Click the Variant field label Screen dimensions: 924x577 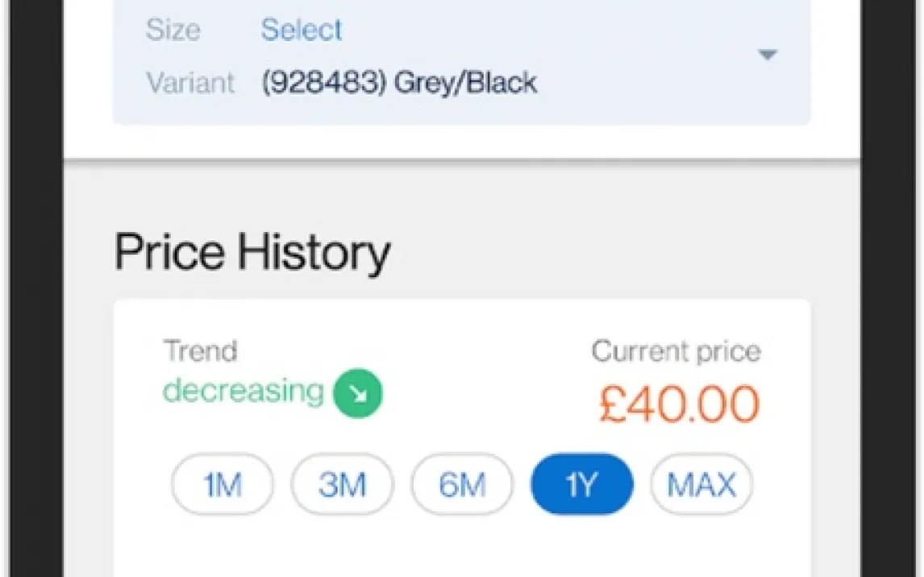[x=190, y=82]
